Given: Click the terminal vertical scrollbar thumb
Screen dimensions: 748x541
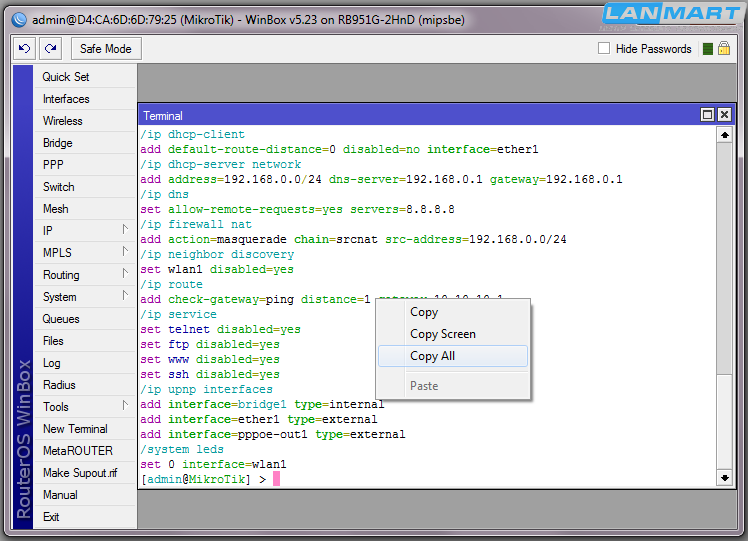Looking at the screenshot, I should click(725, 258).
